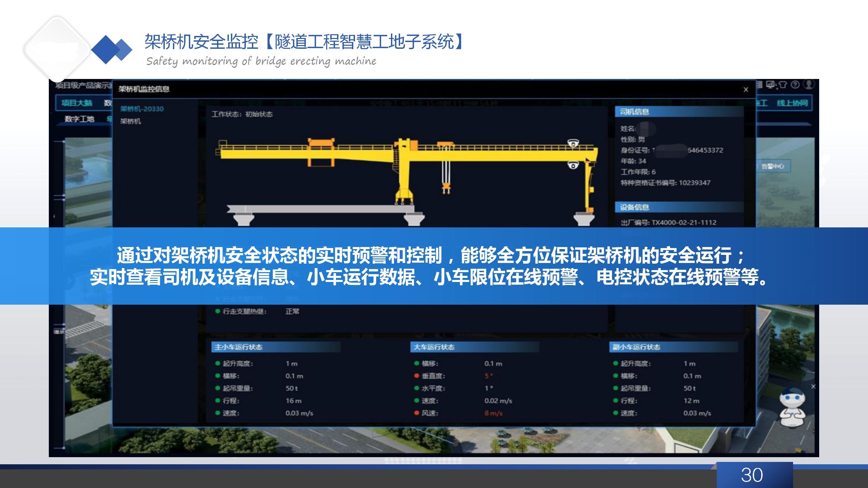The height and width of the screenshot is (488, 868).
Task: Click the 工作状态: 初始状态 label
Action: pyautogui.click(x=242, y=114)
